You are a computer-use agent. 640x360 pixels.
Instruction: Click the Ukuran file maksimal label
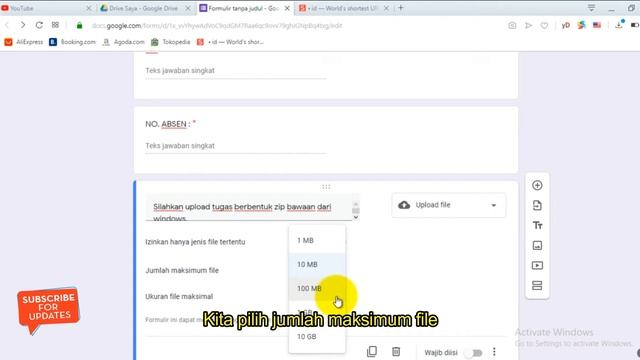(179, 296)
